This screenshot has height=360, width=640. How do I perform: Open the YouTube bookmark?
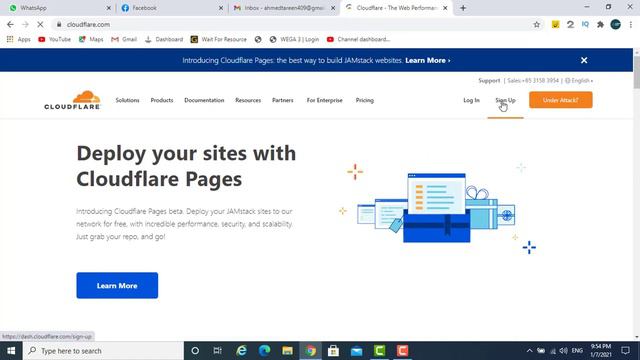tap(54, 40)
